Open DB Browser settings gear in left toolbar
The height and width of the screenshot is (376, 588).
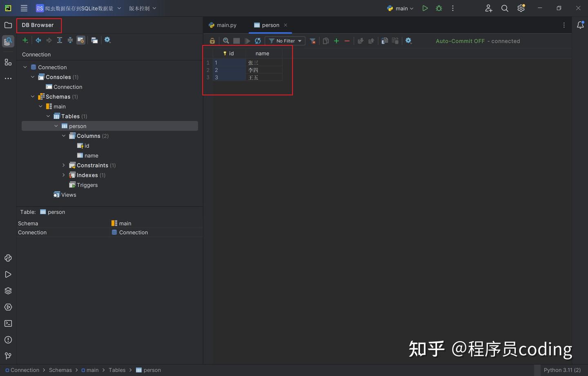click(x=107, y=40)
